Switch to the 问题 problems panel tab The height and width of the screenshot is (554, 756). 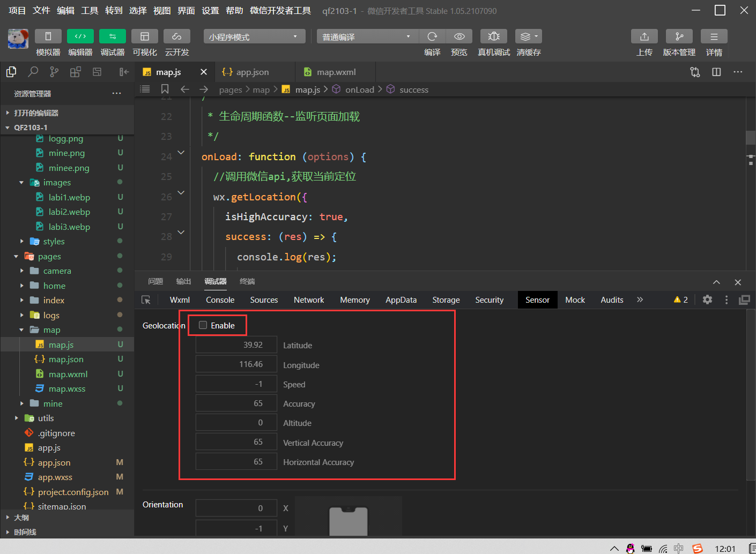[155, 281]
